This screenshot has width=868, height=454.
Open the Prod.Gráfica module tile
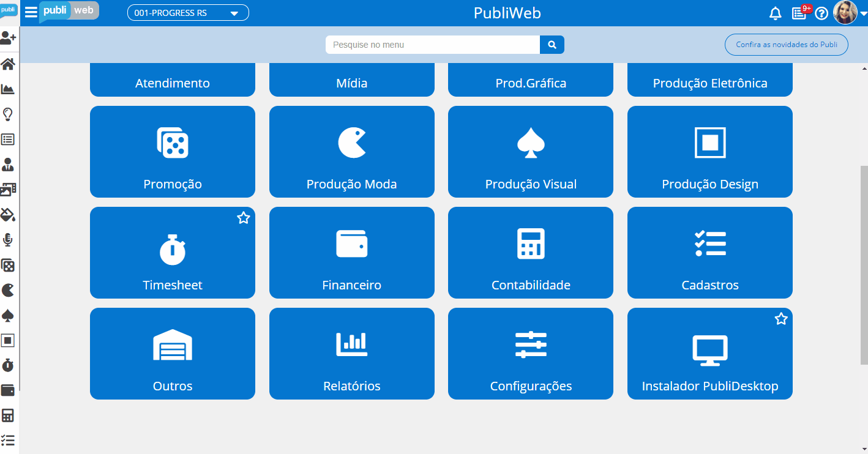tap(531, 80)
